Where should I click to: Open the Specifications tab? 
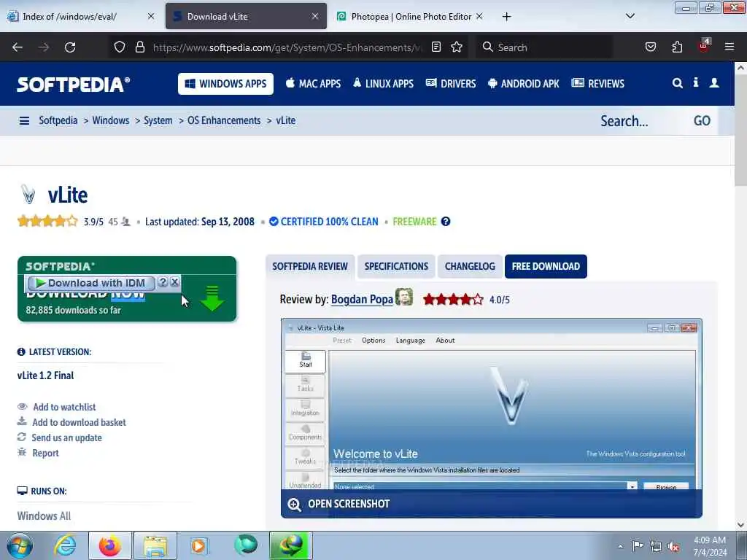point(396,266)
